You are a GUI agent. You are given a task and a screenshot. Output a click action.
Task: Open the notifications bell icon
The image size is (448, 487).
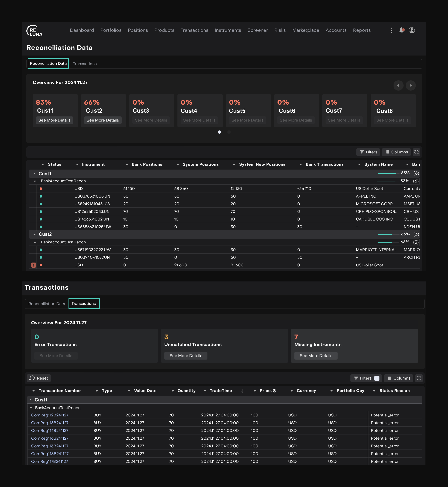[x=401, y=30]
